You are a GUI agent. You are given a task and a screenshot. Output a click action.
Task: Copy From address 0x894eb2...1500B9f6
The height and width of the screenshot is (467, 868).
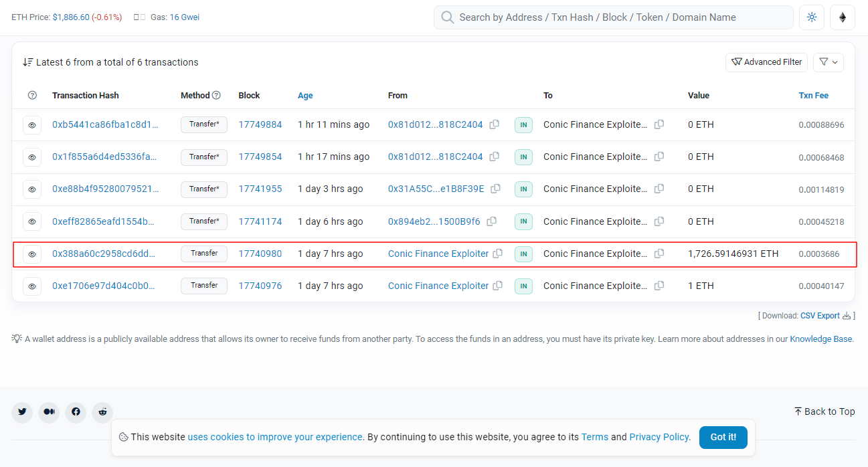pyautogui.click(x=492, y=221)
